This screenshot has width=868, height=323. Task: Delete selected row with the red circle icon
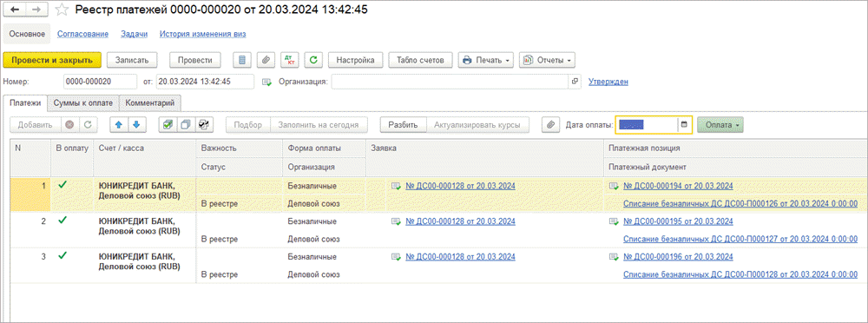[x=69, y=125]
